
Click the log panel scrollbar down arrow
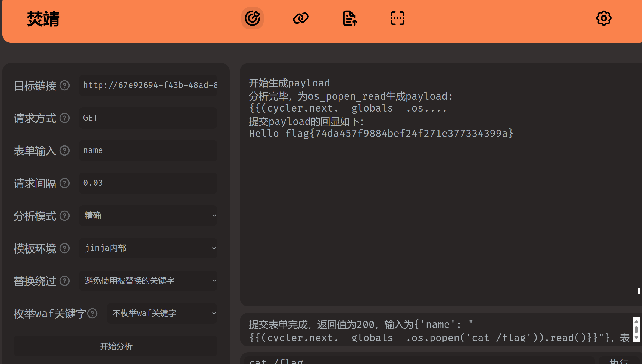(x=636, y=338)
